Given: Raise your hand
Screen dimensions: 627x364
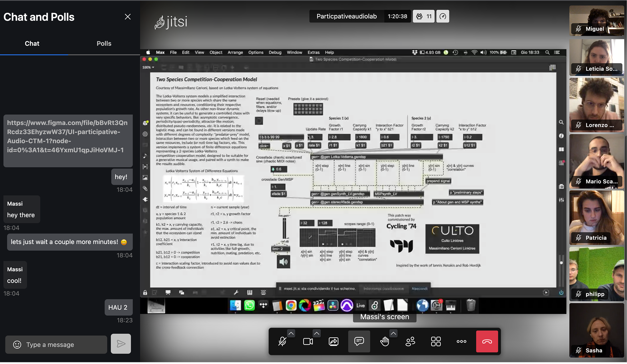Looking at the screenshot, I should (385, 341).
